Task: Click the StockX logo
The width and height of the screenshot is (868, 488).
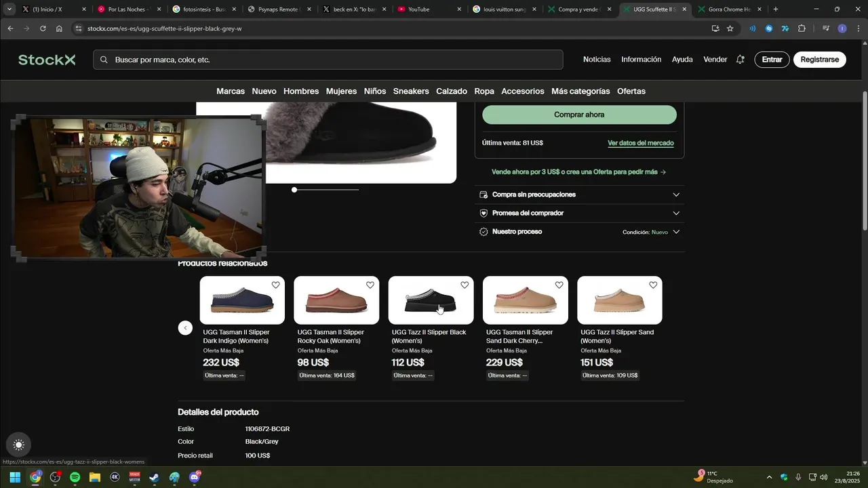Action: tap(47, 60)
